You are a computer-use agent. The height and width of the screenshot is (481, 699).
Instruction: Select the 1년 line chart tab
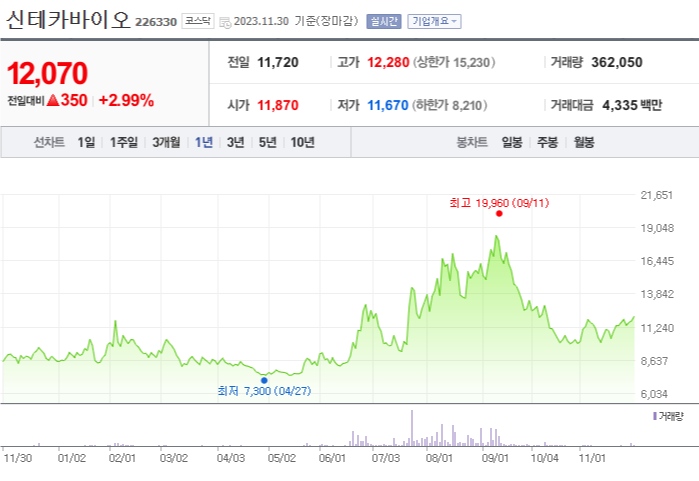[x=204, y=142]
